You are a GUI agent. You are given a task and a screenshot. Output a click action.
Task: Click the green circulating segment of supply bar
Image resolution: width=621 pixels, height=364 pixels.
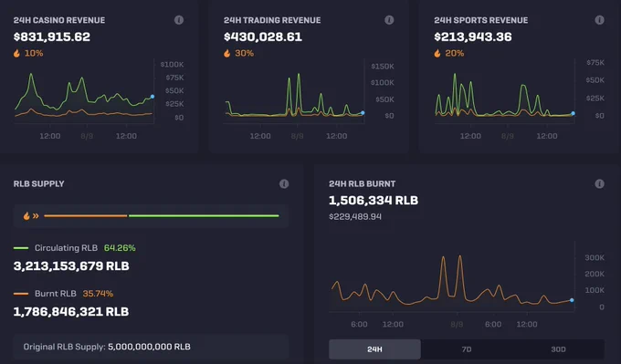(x=204, y=216)
